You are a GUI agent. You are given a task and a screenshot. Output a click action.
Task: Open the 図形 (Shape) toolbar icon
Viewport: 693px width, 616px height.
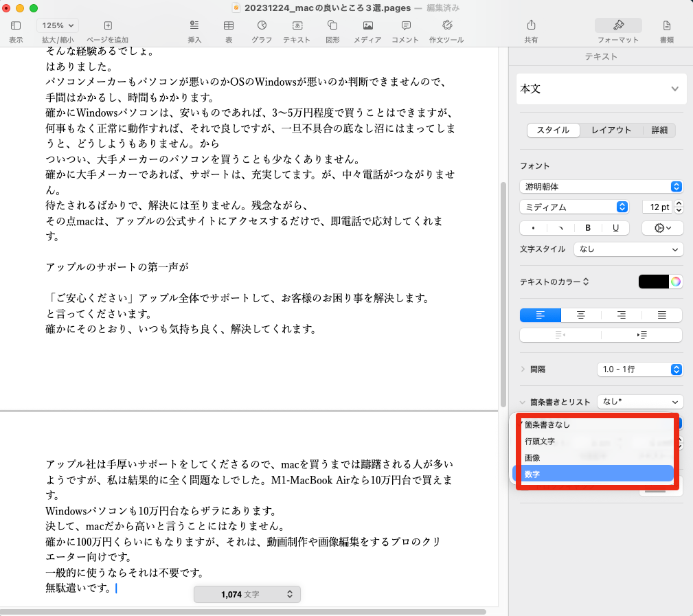coord(332,30)
